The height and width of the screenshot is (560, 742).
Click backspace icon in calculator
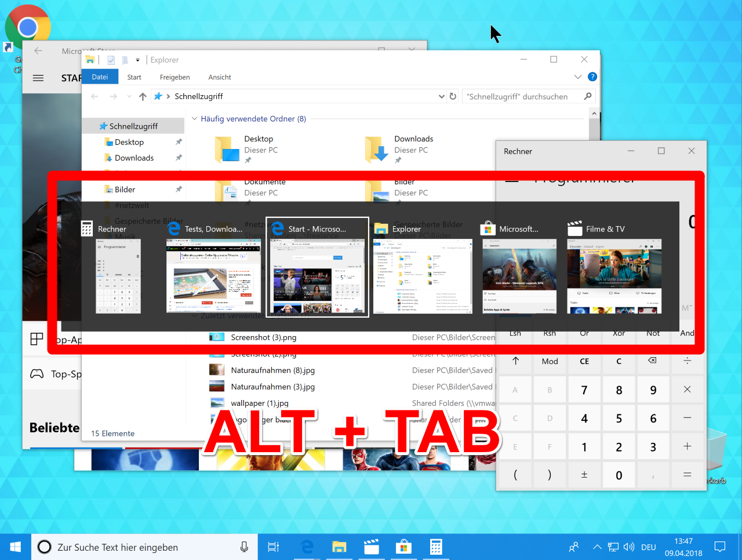653,361
